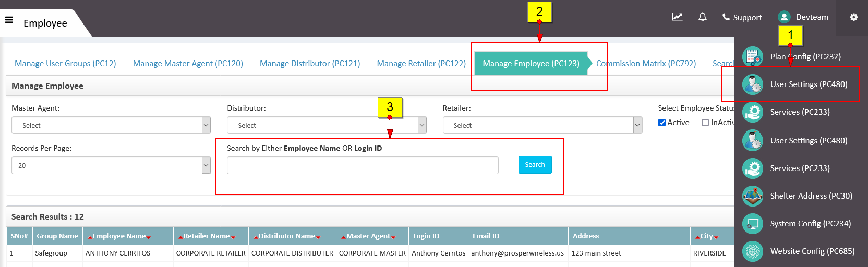Screen dimensions: 868x267
Task: Open the analytics chart icon
Action: 677,17
